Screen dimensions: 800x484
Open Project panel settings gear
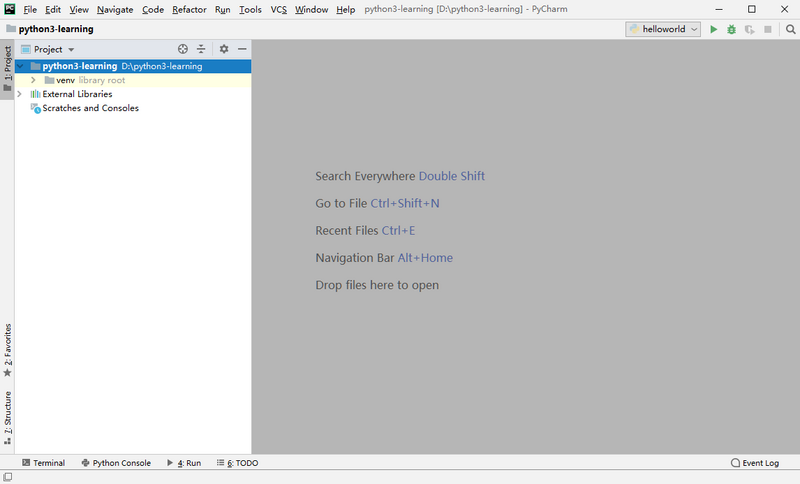pyautogui.click(x=223, y=49)
